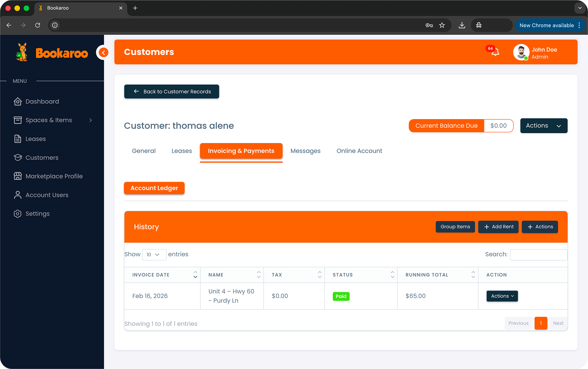Bookmark the page with the star icon
Viewport: 588px width, 369px height.
point(442,25)
